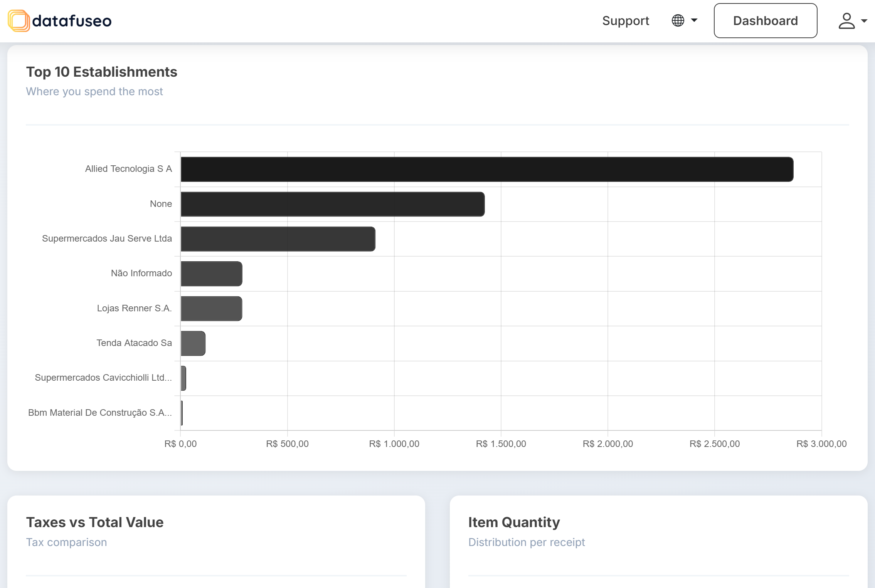The height and width of the screenshot is (588, 875).
Task: Click the Supermercados Cavicchiolli bar
Action: [183, 378]
